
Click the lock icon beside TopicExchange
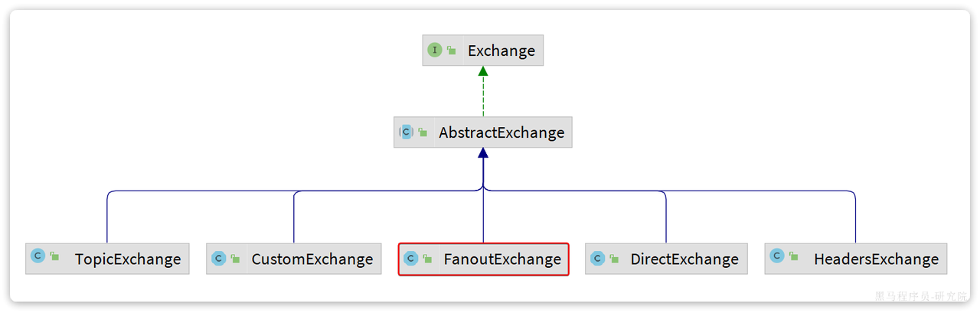point(54,257)
